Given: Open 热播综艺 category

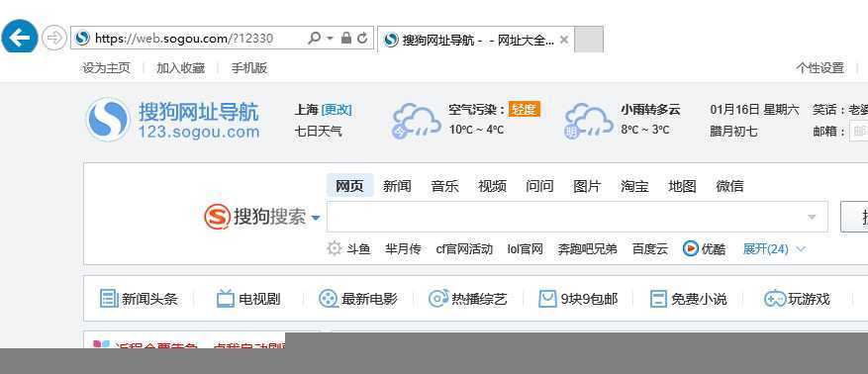Looking at the screenshot, I should tap(468, 300).
